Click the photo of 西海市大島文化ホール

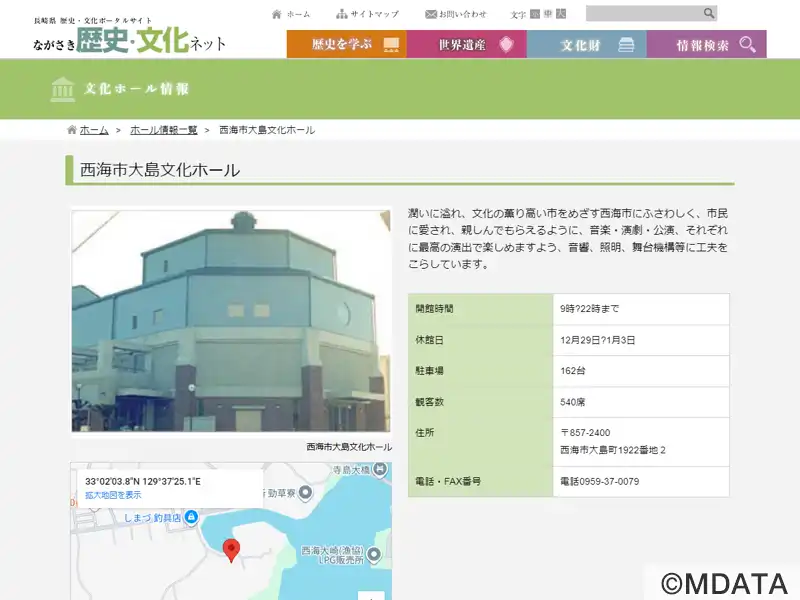pyautogui.click(x=231, y=321)
